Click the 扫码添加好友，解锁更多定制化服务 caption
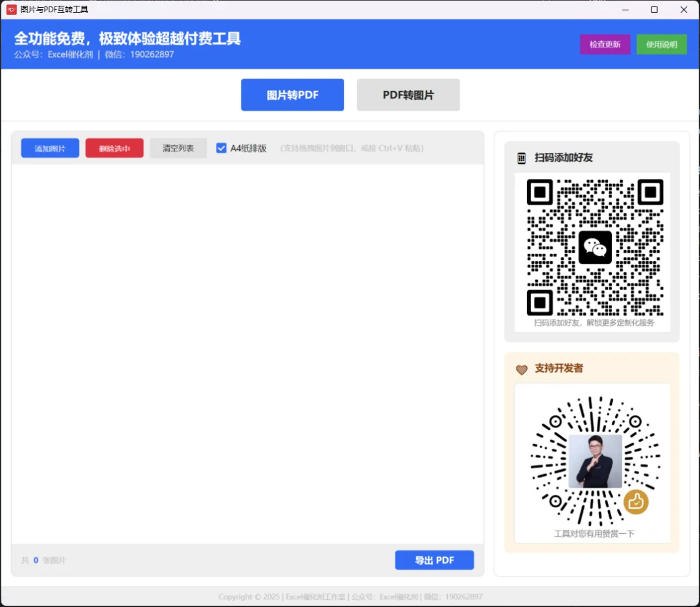Screen dimensions: 700x607 594,323
